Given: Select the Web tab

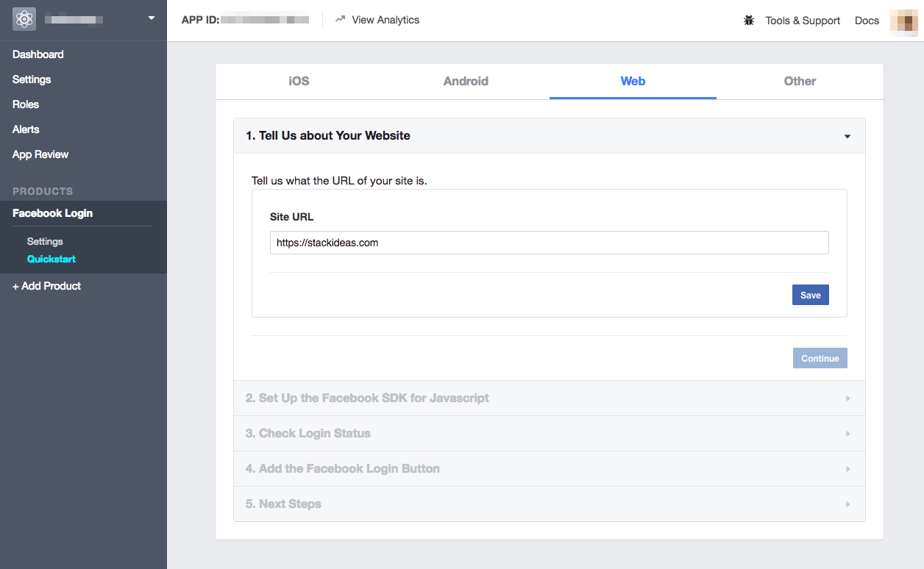Looking at the screenshot, I should point(633,82).
